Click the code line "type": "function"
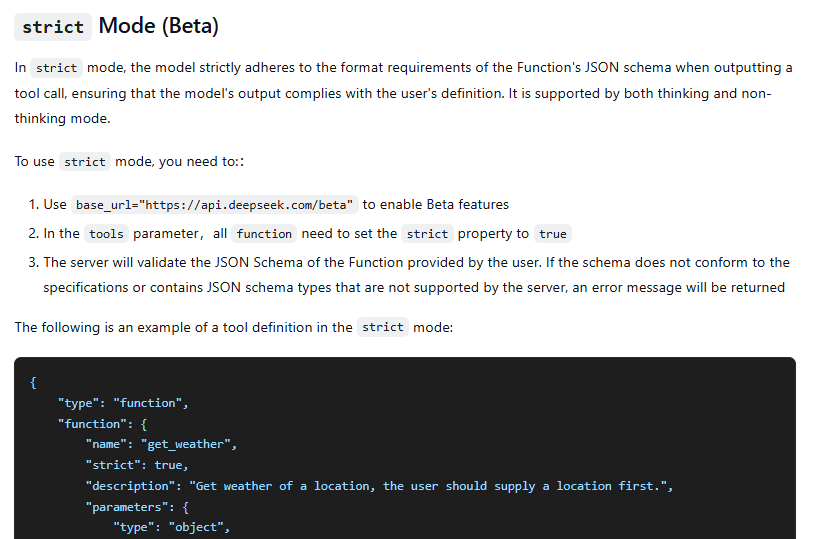The image size is (822, 539). pyautogui.click(x=123, y=403)
